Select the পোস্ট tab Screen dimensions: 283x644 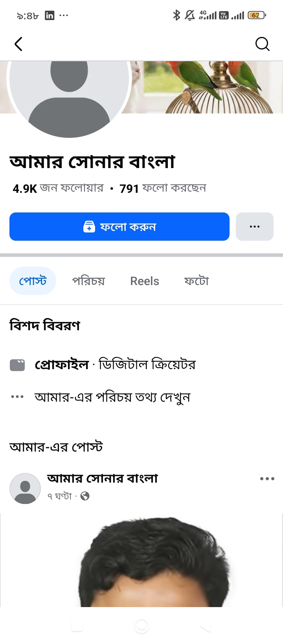pyautogui.click(x=33, y=281)
